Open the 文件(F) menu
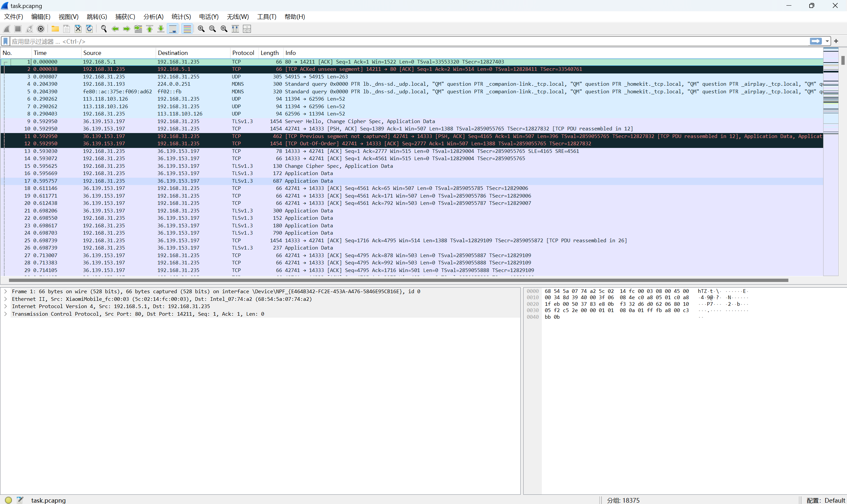Image resolution: width=847 pixels, height=504 pixels. pyautogui.click(x=14, y=17)
